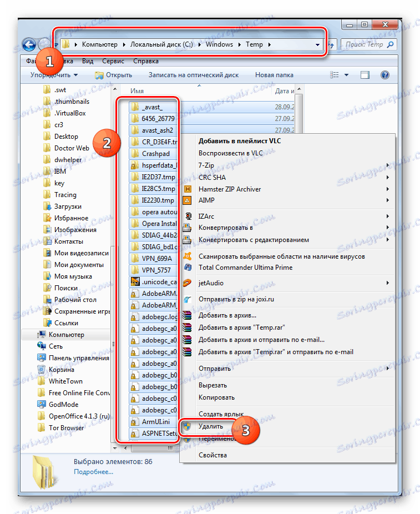Open the address bar history dropdown
Screen dimensions: 420x514
(317, 44)
